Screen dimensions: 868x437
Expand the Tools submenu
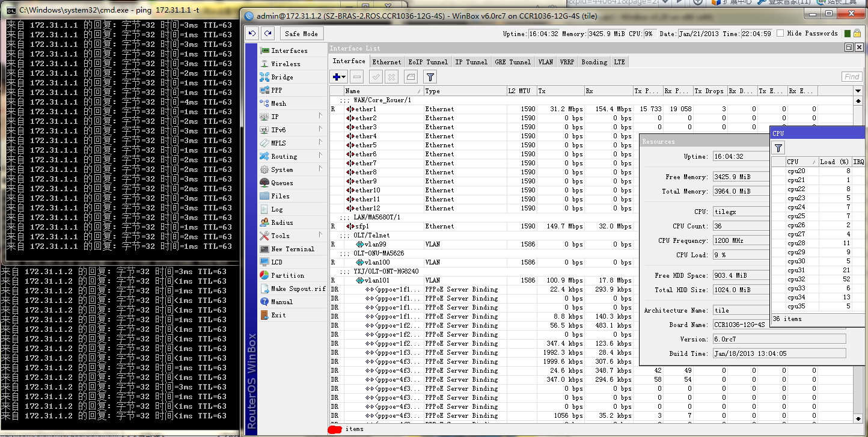click(x=293, y=236)
